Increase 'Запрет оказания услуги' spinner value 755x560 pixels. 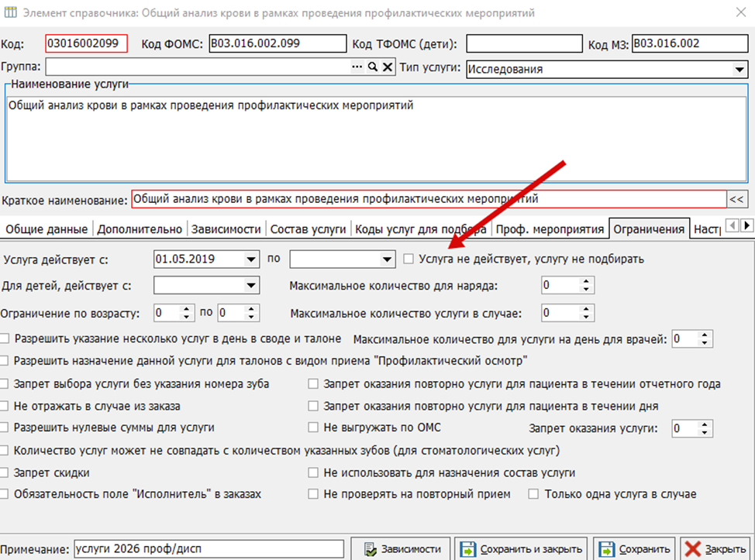click(705, 424)
